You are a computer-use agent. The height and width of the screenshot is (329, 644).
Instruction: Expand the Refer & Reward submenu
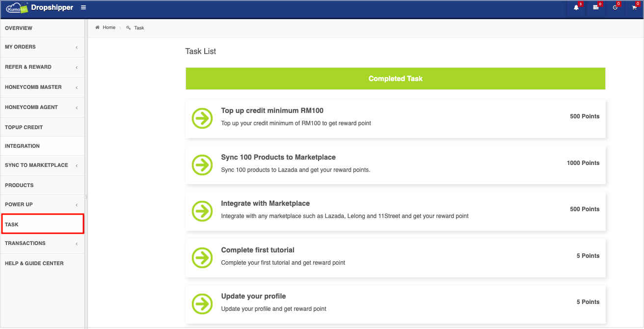click(42, 67)
